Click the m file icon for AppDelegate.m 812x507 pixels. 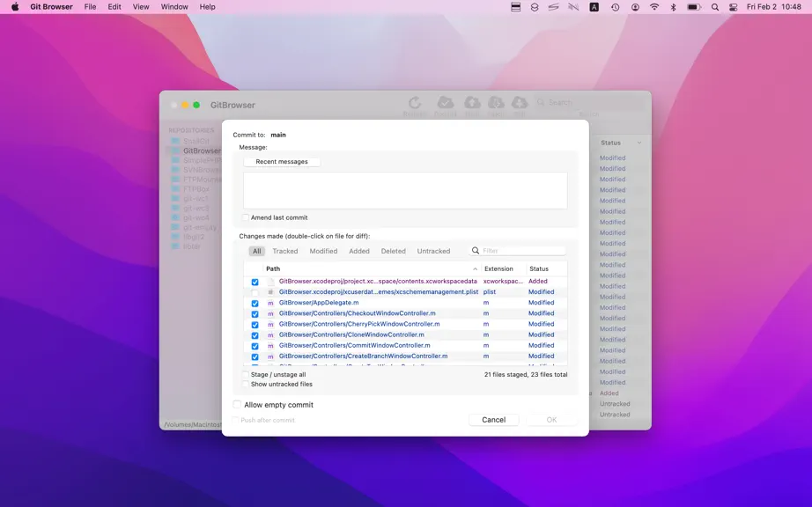pos(270,303)
